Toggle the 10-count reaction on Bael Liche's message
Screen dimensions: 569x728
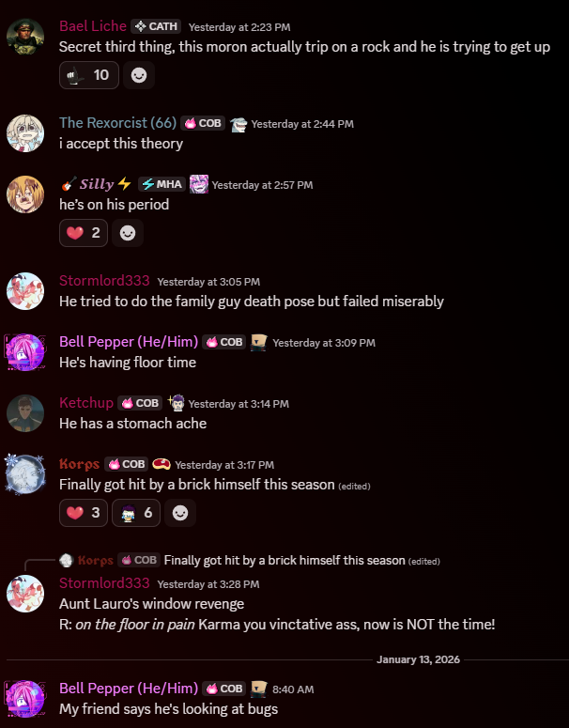coord(89,75)
